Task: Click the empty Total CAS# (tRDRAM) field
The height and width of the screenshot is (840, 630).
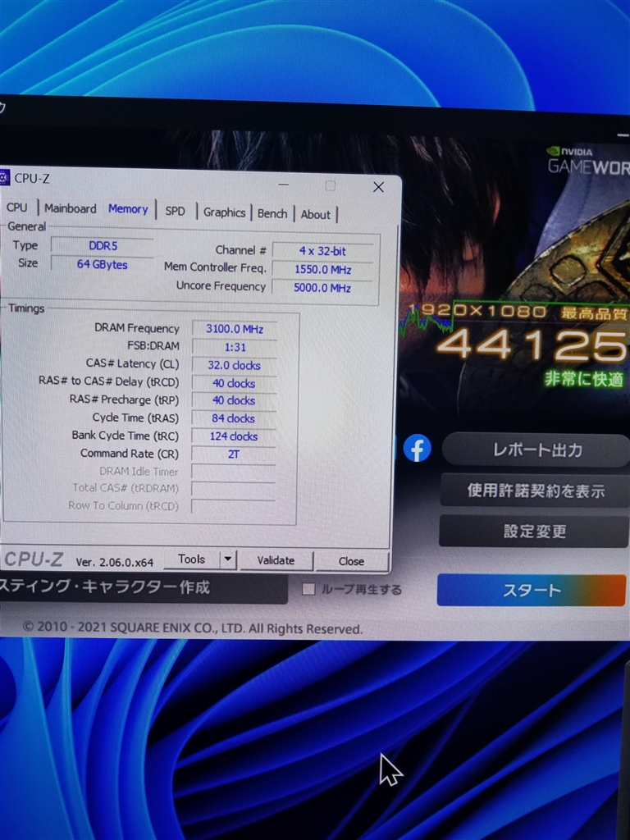Action: 233,489
